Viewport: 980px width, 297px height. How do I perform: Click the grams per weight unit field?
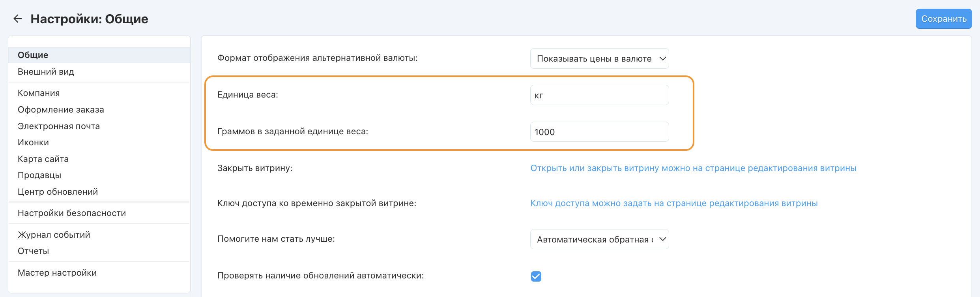point(599,132)
